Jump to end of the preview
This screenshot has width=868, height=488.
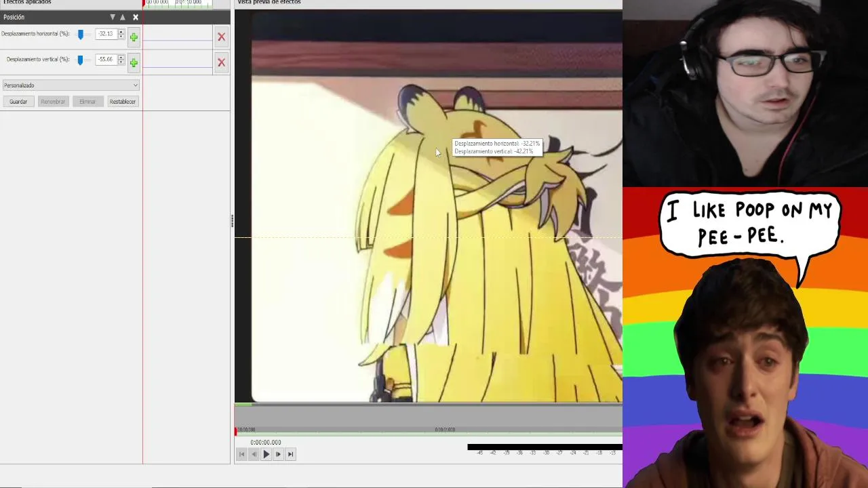pyautogui.click(x=290, y=455)
